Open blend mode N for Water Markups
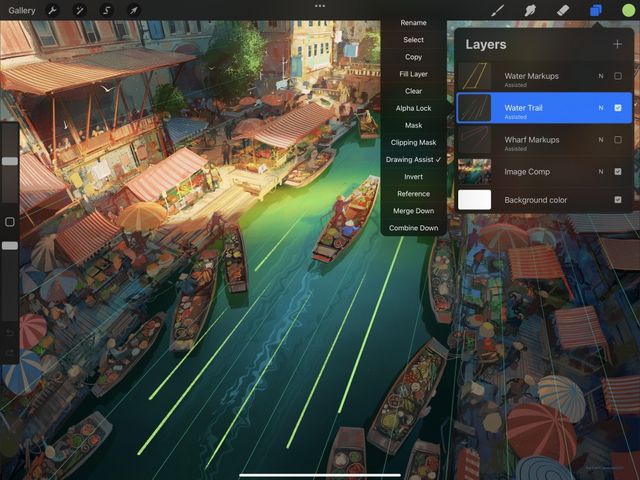The height and width of the screenshot is (480, 640). (601, 76)
